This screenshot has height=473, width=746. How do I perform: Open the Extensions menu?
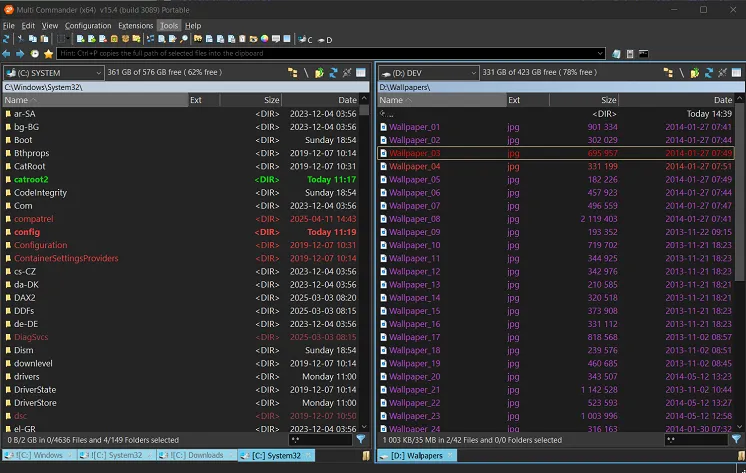click(136, 26)
